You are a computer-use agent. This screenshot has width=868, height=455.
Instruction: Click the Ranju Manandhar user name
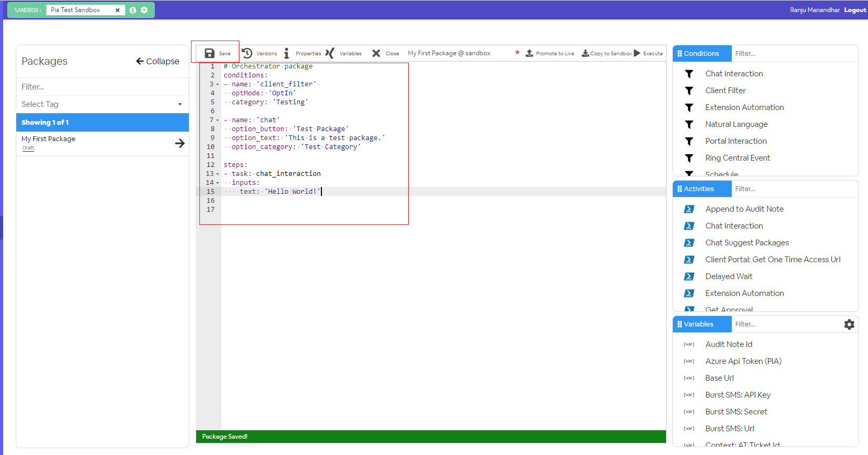pyautogui.click(x=815, y=10)
